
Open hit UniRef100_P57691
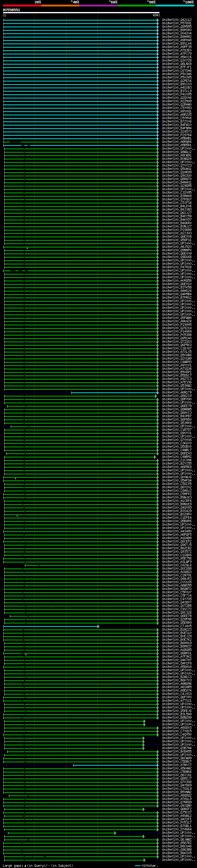[177, 23]
